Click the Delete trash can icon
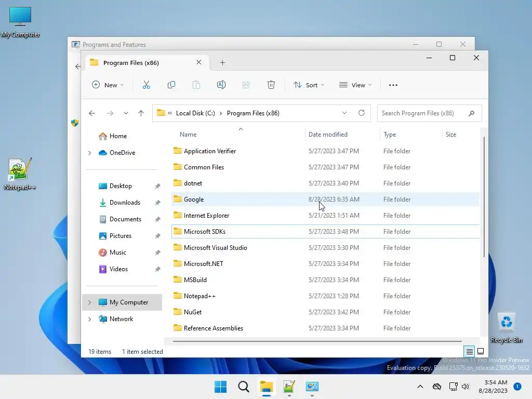Image resolution: width=532 pixels, height=399 pixels. [x=271, y=85]
